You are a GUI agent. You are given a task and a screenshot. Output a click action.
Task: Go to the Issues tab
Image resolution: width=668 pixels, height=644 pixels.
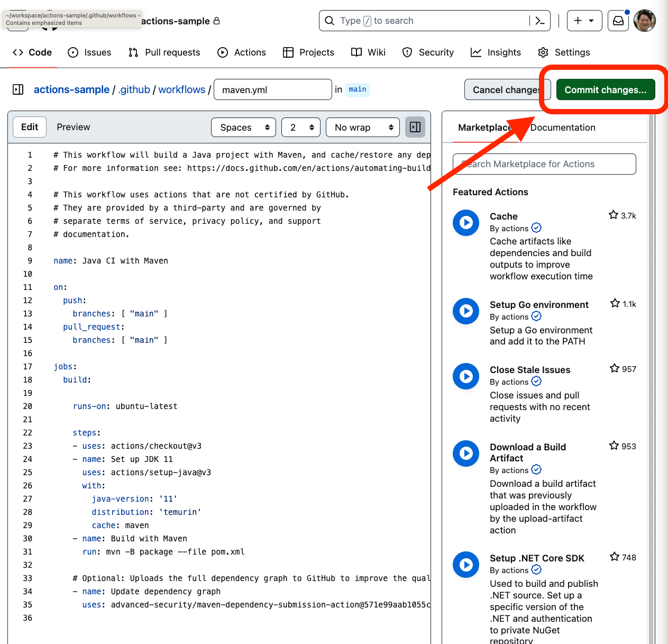click(x=89, y=52)
